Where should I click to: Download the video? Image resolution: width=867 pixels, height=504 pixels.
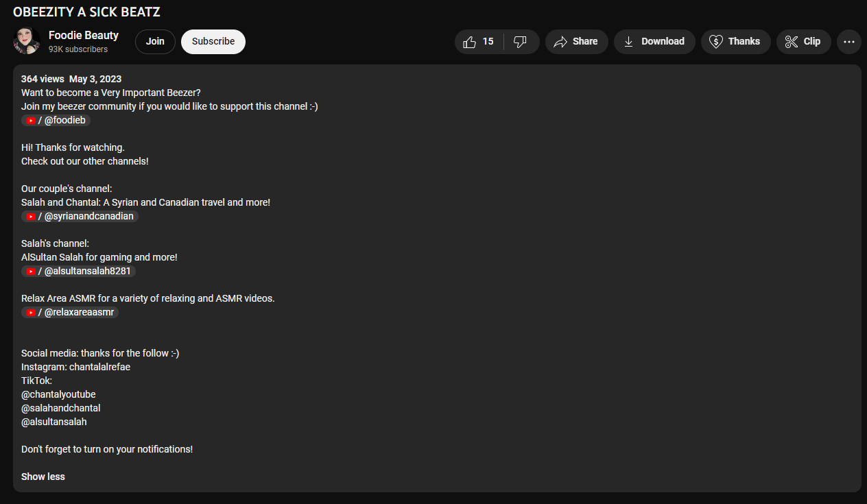654,41
